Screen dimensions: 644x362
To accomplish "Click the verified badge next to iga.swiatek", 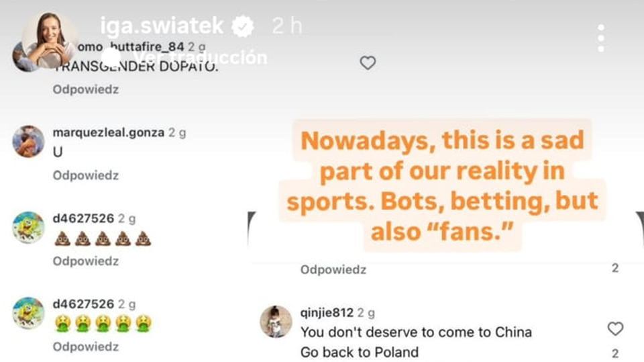I will 243,27.
